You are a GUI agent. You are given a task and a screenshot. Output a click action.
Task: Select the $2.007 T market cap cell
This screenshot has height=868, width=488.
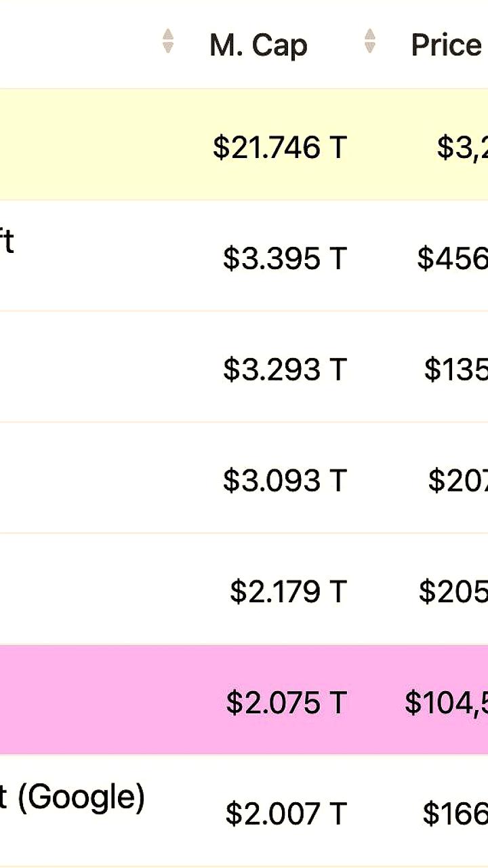coord(287,814)
